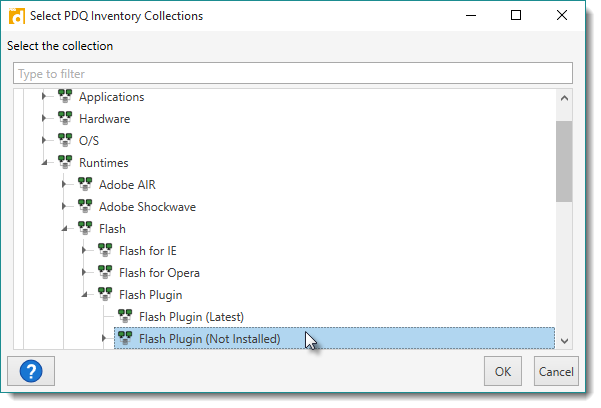Click the Hardware collection icon
The image size is (601, 408).
pyautogui.click(x=65, y=119)
